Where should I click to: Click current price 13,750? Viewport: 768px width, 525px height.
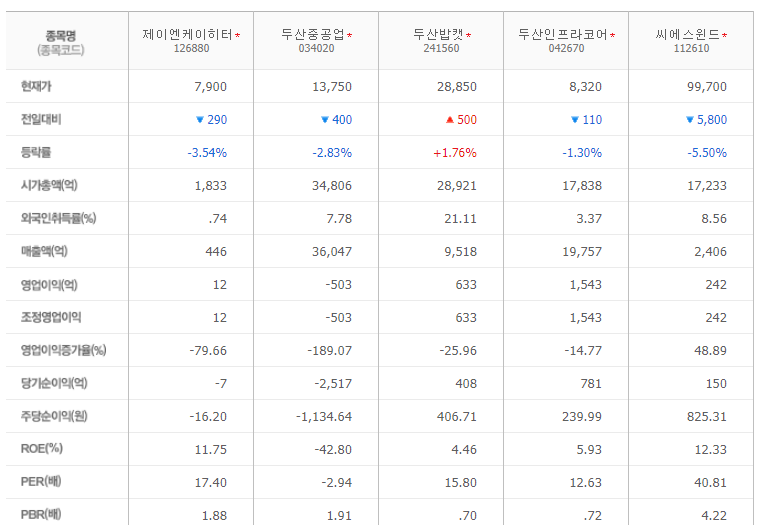click(x=332, y=87)
